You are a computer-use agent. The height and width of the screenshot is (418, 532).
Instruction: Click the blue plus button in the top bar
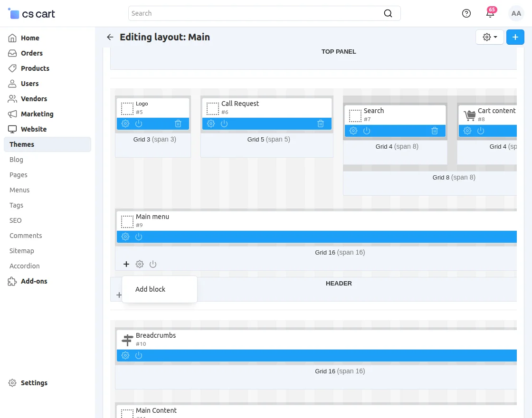(515, 37)
